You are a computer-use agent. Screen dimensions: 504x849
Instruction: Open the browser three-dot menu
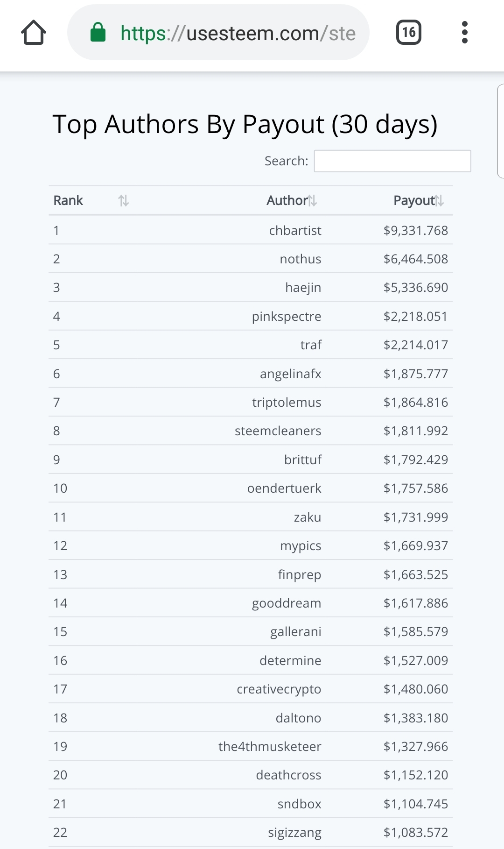(464, 33)
